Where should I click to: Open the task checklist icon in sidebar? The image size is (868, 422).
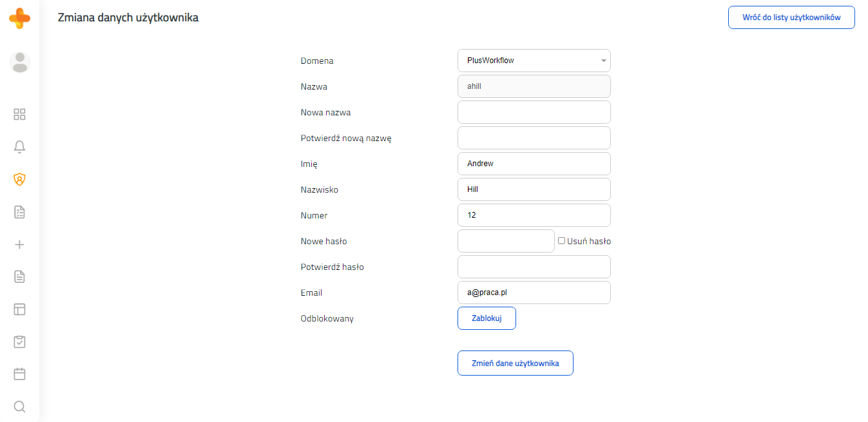tap(19, 212)
